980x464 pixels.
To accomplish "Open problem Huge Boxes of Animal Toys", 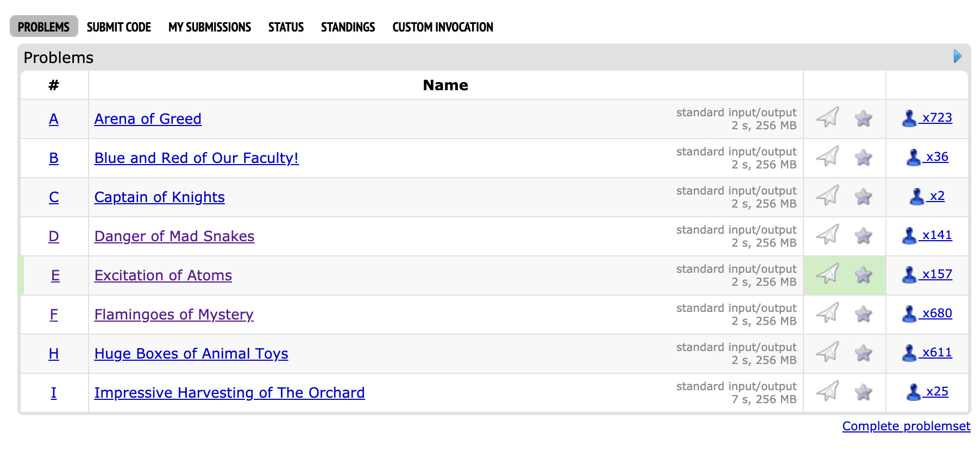I will click(191, 354).
